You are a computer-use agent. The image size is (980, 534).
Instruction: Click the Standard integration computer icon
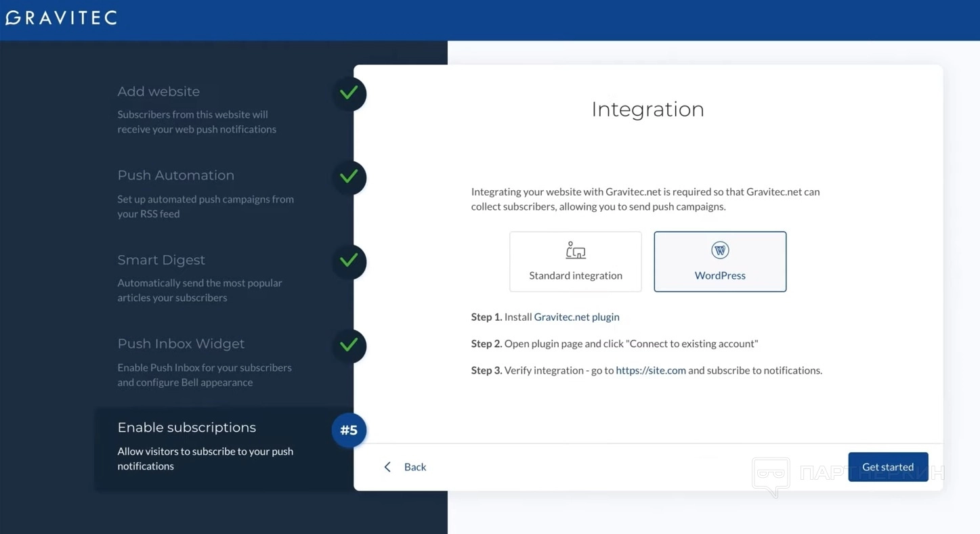(x=576, y=250)
